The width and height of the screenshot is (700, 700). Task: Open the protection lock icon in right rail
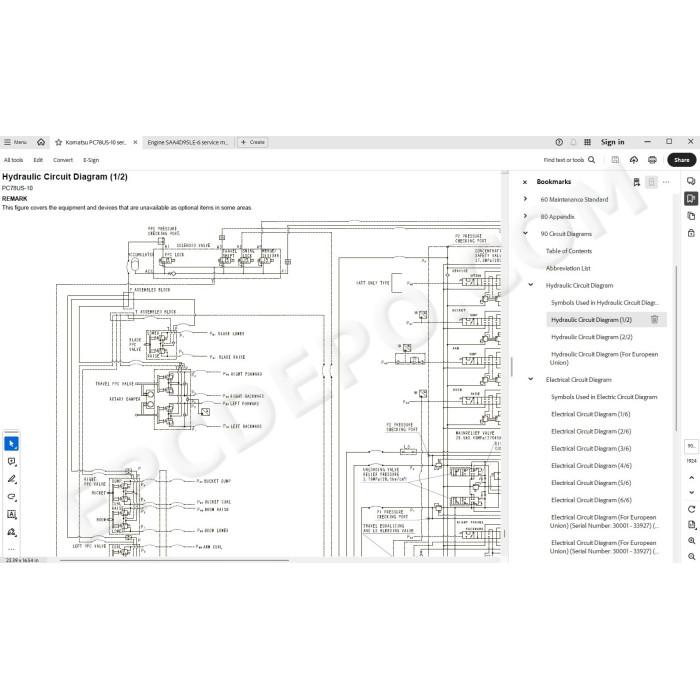[x=691, y=233]
